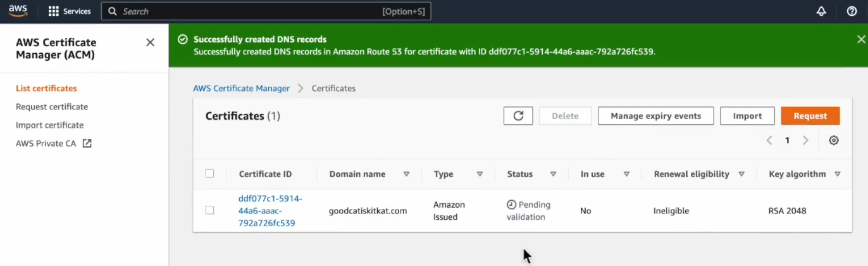Open the Services grid menu
The width and height of the screenshot is (868, 266).
coord(70,11)
